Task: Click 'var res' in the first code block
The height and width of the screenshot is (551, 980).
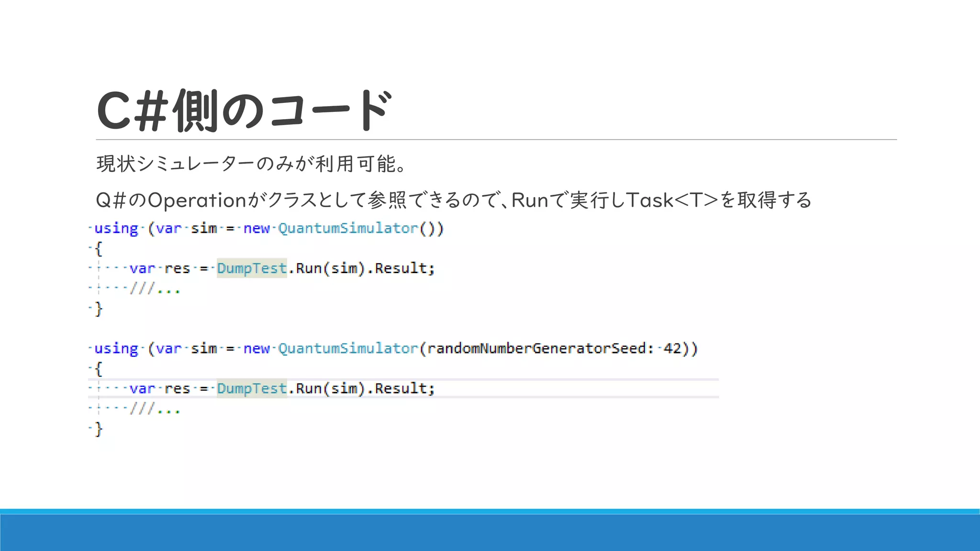Action: [x=160, y=268]
